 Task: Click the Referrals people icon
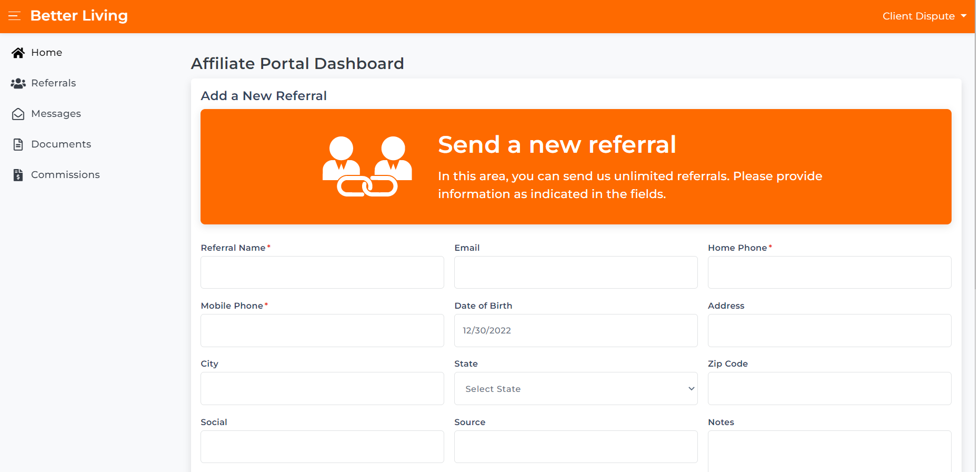tap(18, 83)
